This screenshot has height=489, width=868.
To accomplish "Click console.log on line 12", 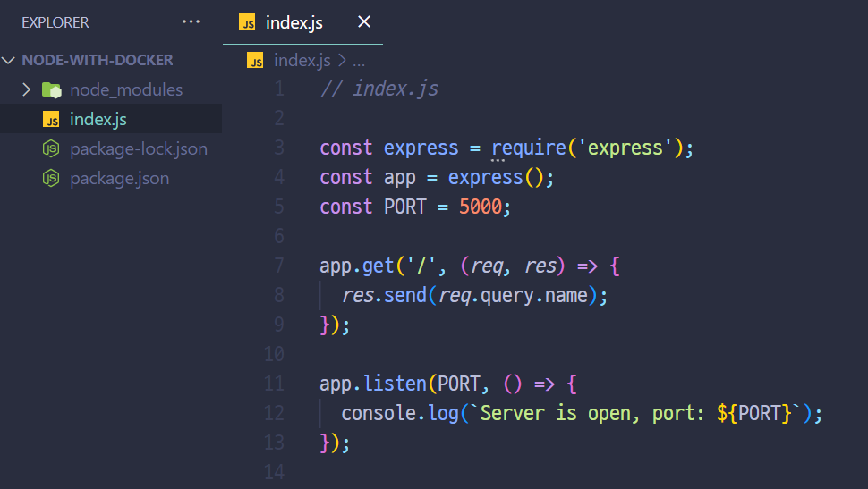I will 400,414.
